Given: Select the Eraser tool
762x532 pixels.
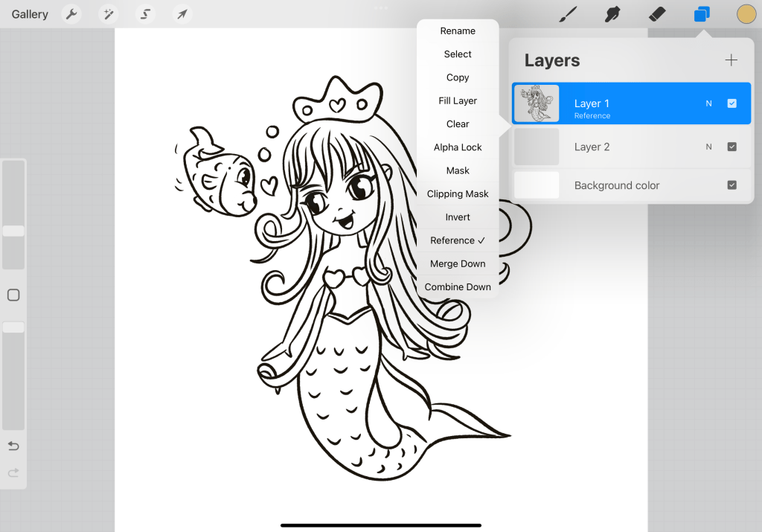Looking at the screenshot, I should tap(657, 14).
